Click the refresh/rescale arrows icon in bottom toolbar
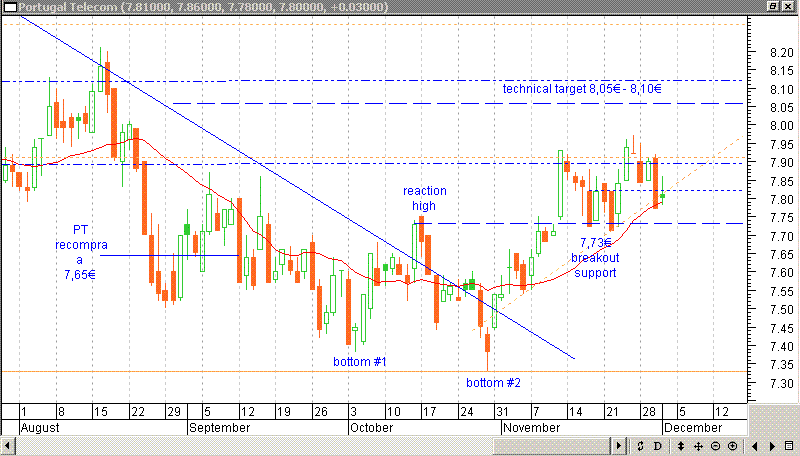The width and height of the screenshot is (800, 456). click(640, 446)
